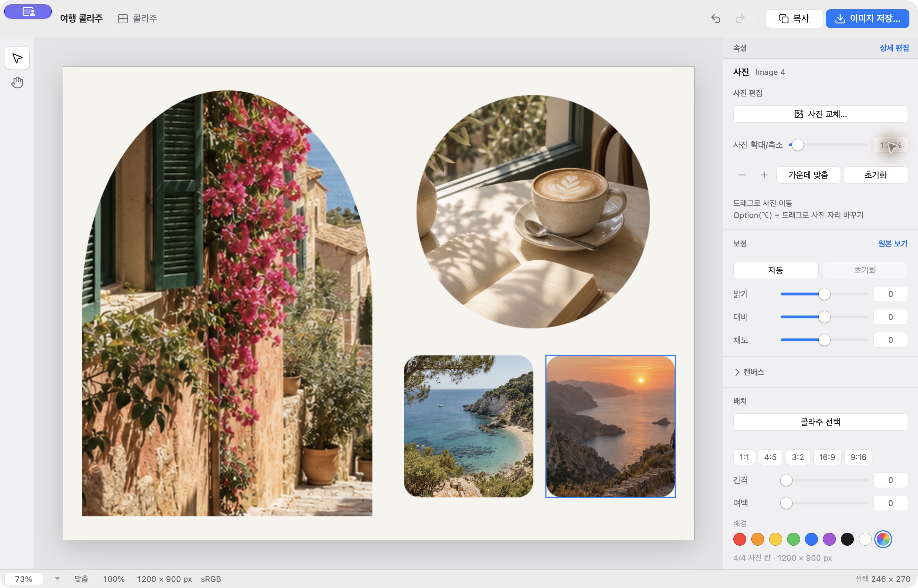The image size is (918, 588).
Task: Click the 맞춤 fit option in status bar
Action: pos(81,579)
